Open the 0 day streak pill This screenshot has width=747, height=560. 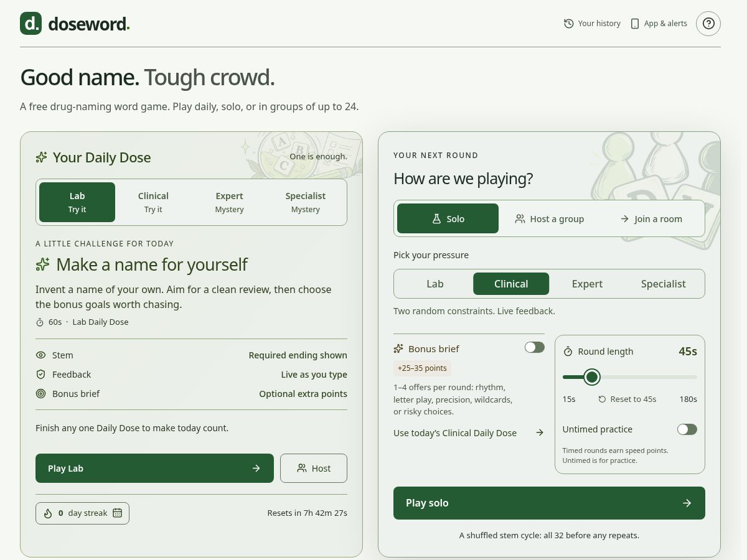(x=82, y=513)
